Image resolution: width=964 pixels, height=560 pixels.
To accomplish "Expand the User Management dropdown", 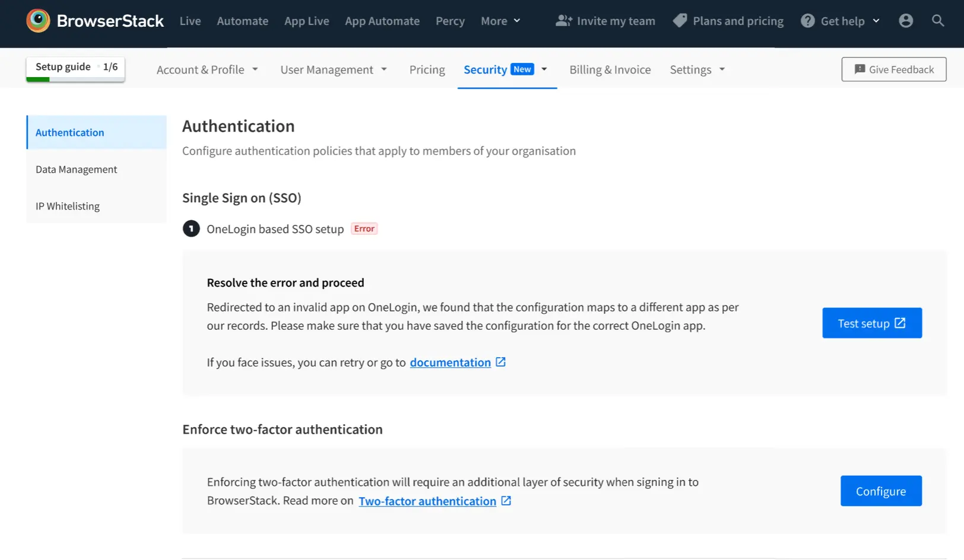I will [333, 69].
